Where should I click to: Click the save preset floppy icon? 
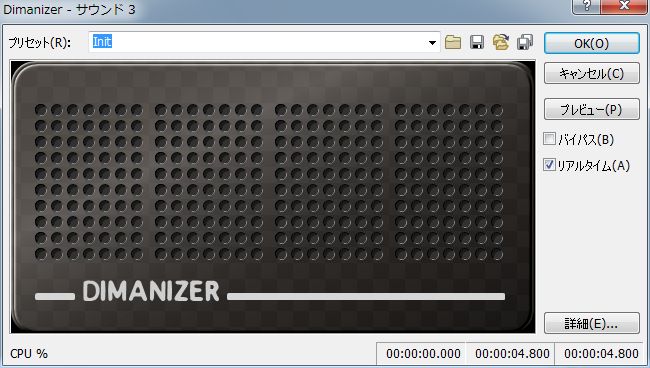pos(477,42)
